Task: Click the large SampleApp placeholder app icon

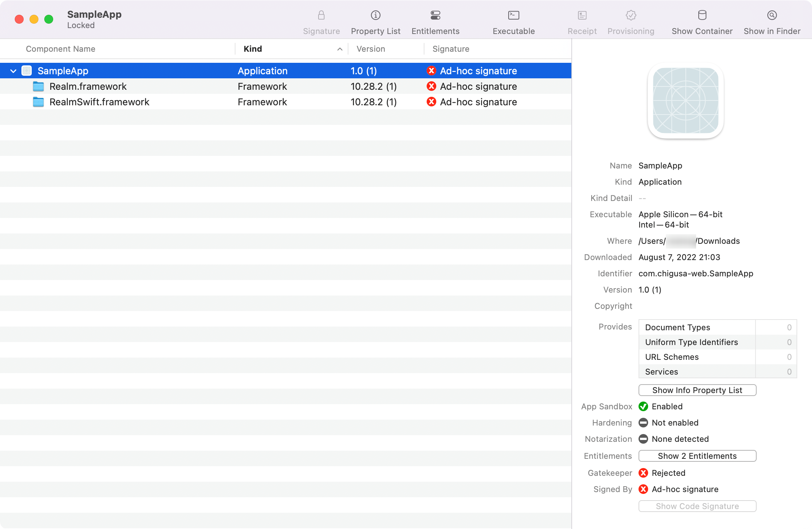Action: click(685, 100)
